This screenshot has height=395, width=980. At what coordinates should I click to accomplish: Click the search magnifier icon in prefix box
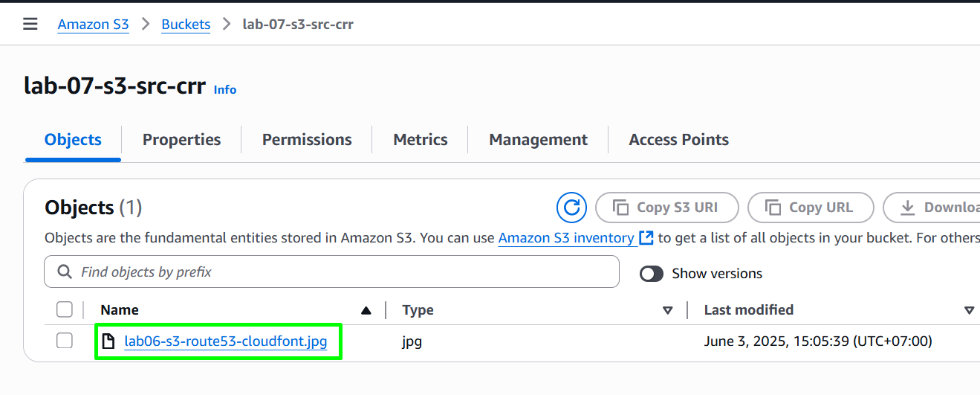pos(65,272)
